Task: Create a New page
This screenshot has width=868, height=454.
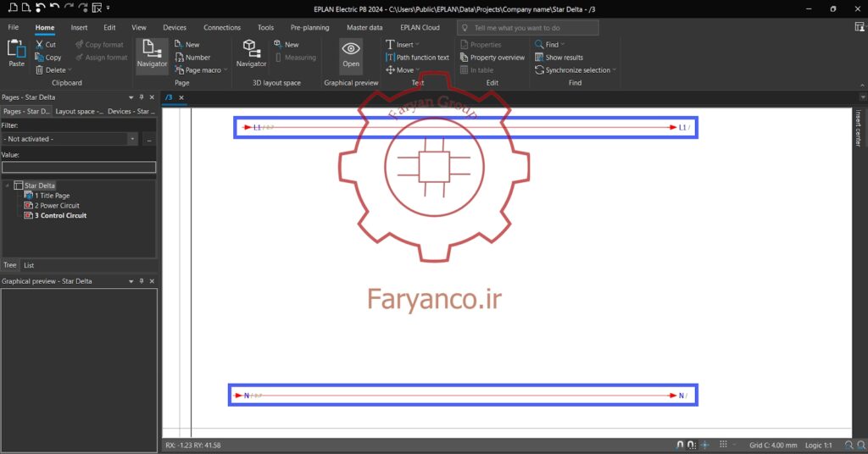Action: [x=187, y=44]
